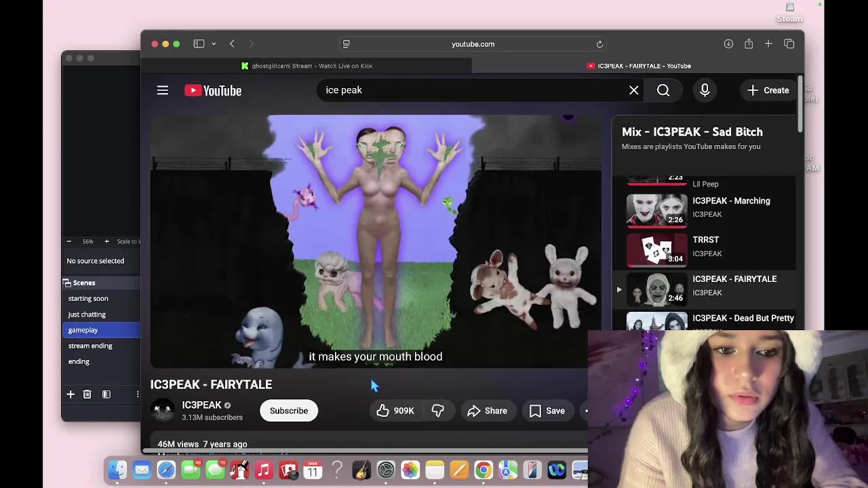Click the Share button below video
The width and height of the screenshot is (868, 488).
click(487, 411)
